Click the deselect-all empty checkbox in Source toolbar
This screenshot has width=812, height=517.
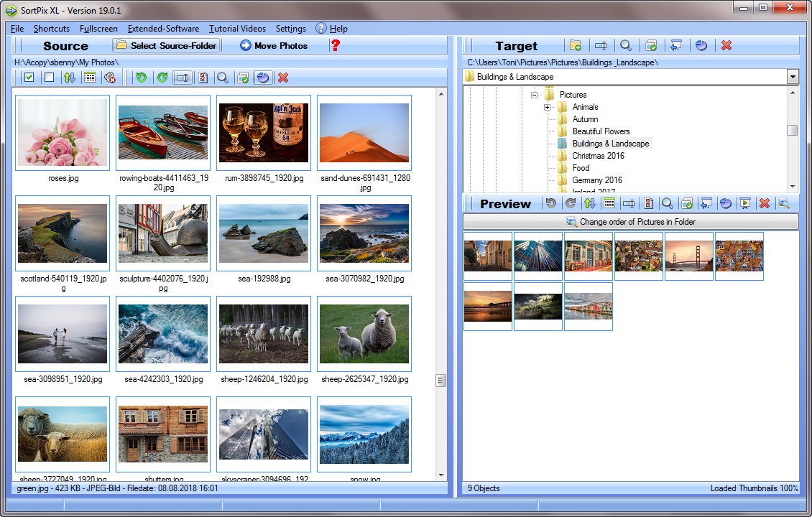pyautogui.click(x=47, y=77)
